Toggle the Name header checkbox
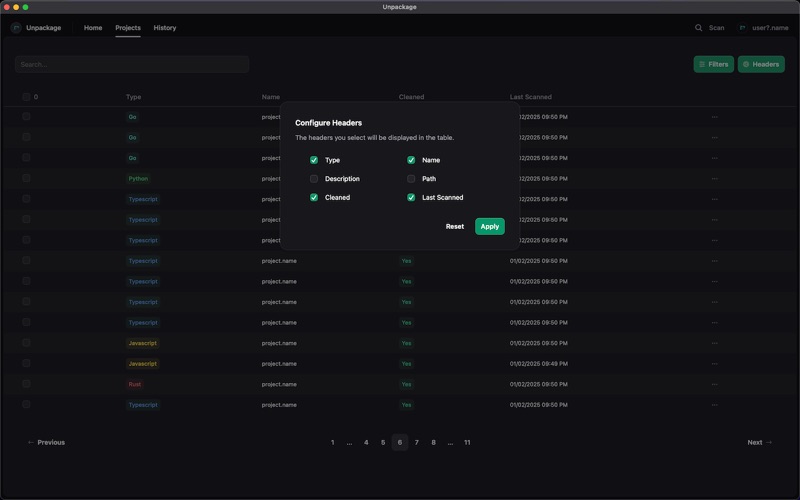Viewport: 800px width, 500px height. point(411,160)
